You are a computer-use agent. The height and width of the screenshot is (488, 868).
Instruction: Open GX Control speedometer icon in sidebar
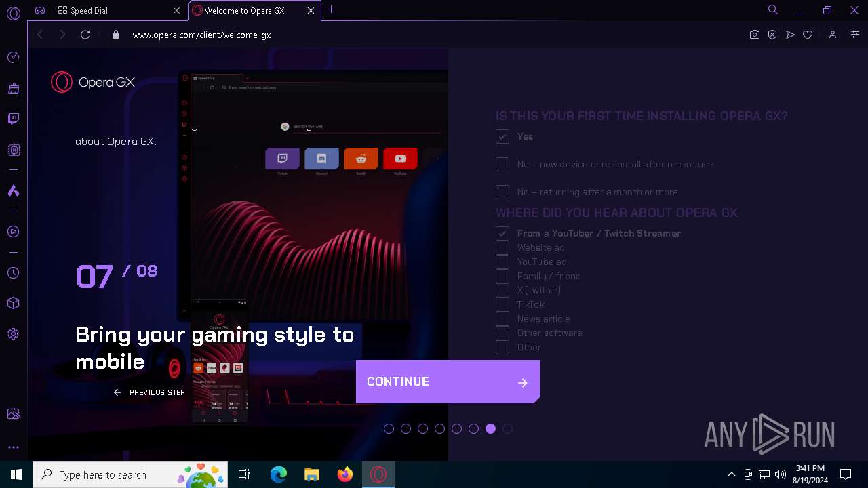13,58
